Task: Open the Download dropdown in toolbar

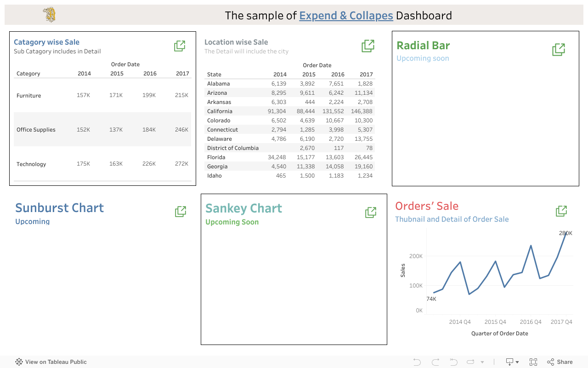Action: tap(512, 362)
